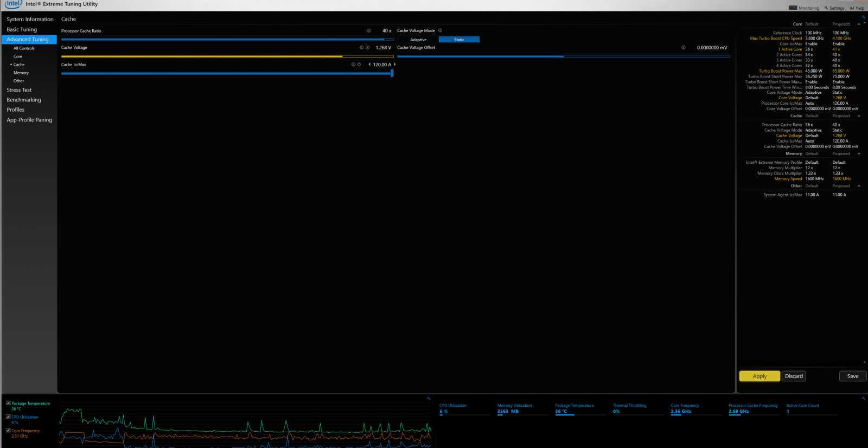Collapse the Other section in summary panel
868x448 pixels.
tap(859, 186)
